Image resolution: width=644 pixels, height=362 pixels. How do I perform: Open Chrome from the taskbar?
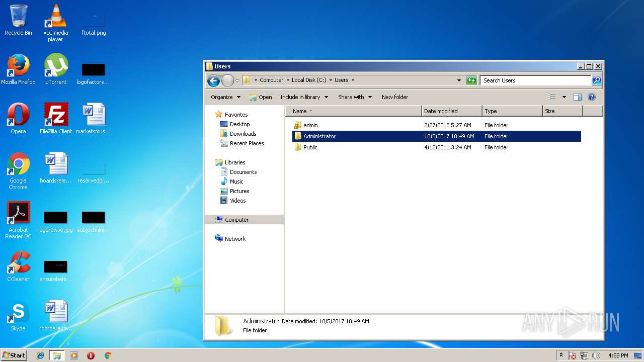click(x=108, y=355)
